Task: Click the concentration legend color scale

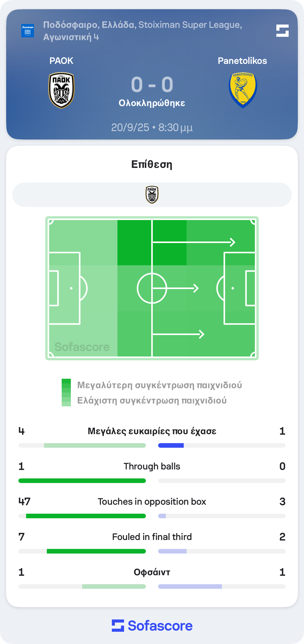Action: tap(66, 393)
